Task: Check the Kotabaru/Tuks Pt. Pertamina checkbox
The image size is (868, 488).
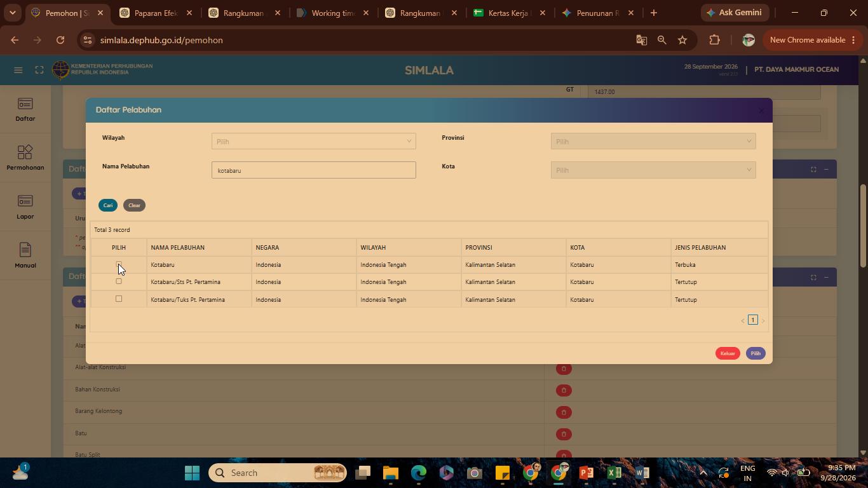Action: [x=119, y=299]
